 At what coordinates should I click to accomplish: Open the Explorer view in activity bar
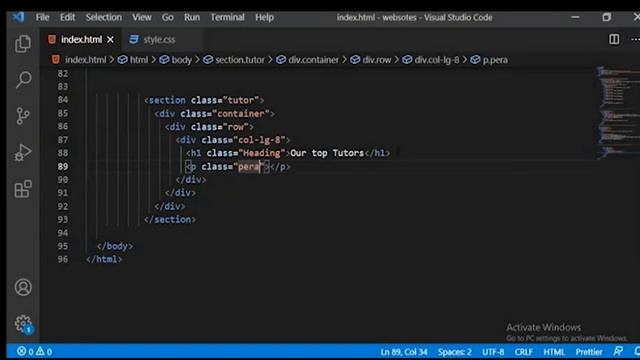[23, 44]
